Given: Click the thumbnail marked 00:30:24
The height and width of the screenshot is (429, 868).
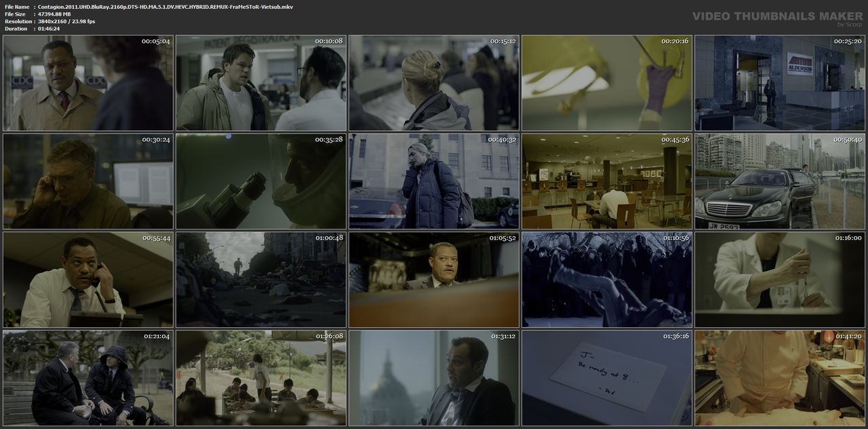Looking at the screenshot, I should point(88,181).
